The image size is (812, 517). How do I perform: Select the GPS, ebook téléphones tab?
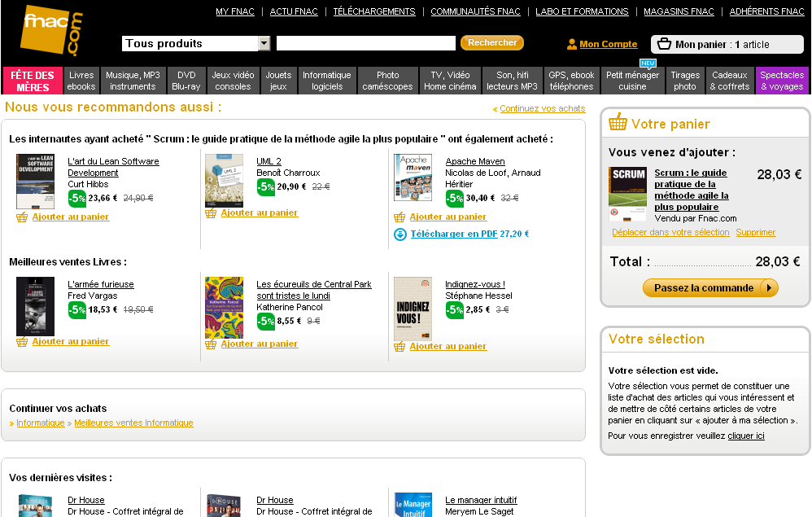(x=572, y=81)
